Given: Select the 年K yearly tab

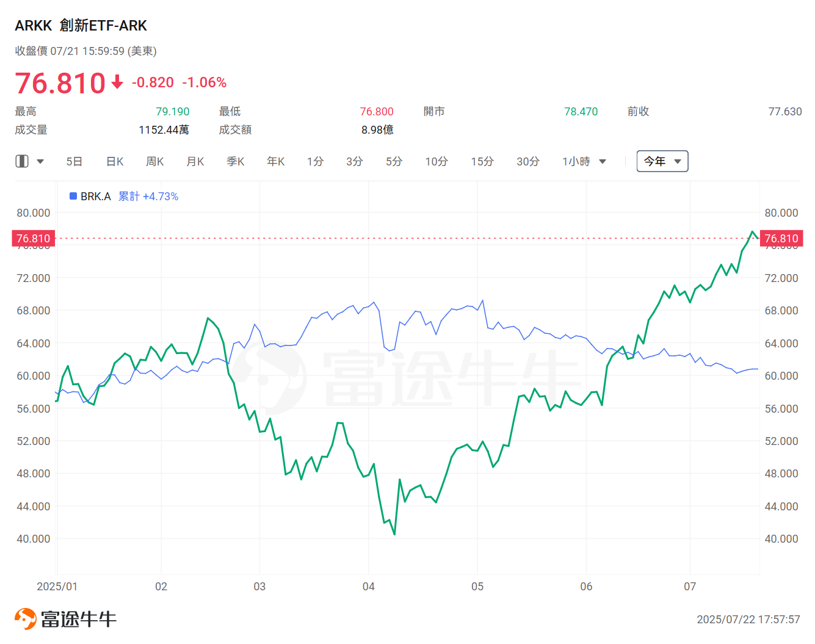Looking at the screenshot, I should 276,162.
